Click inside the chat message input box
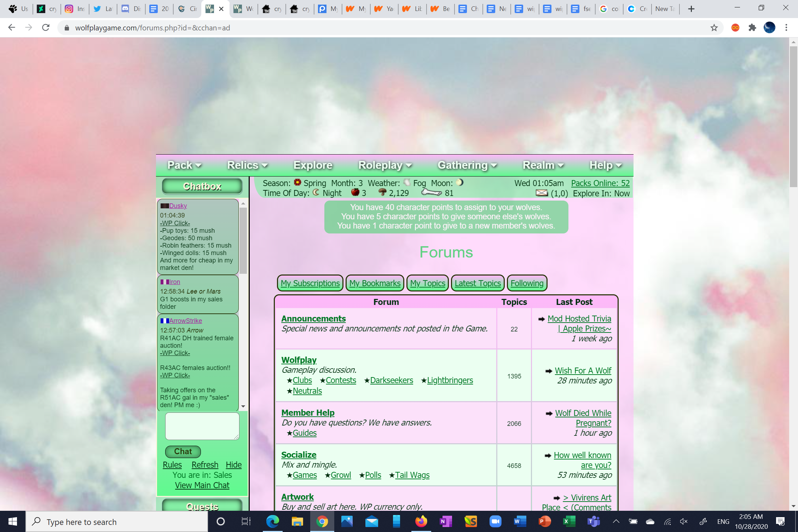 pos(202,426)
